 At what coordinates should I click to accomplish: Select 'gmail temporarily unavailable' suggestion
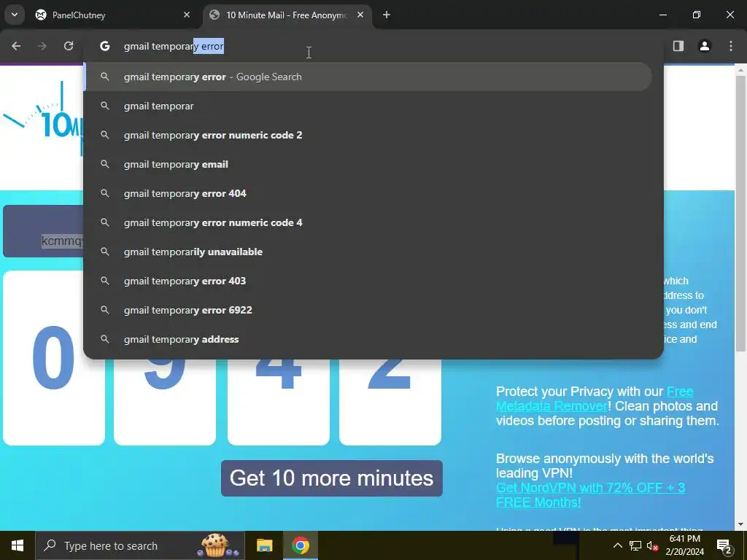pos(368,252)
